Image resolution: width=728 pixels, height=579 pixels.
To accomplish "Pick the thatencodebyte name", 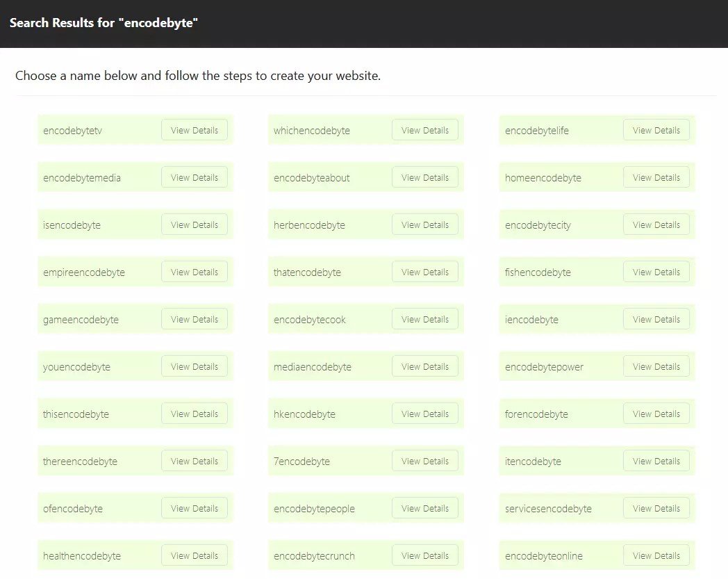I will (307, 272).
